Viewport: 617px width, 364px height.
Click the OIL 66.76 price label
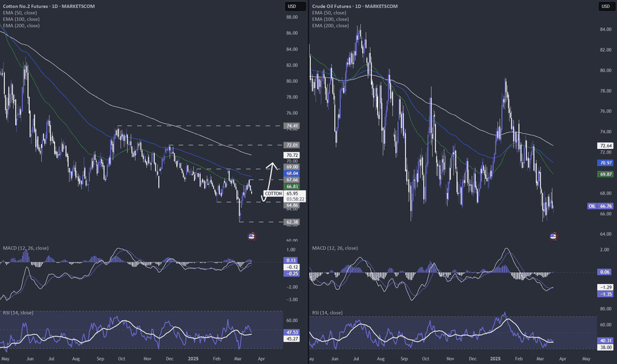596,206
